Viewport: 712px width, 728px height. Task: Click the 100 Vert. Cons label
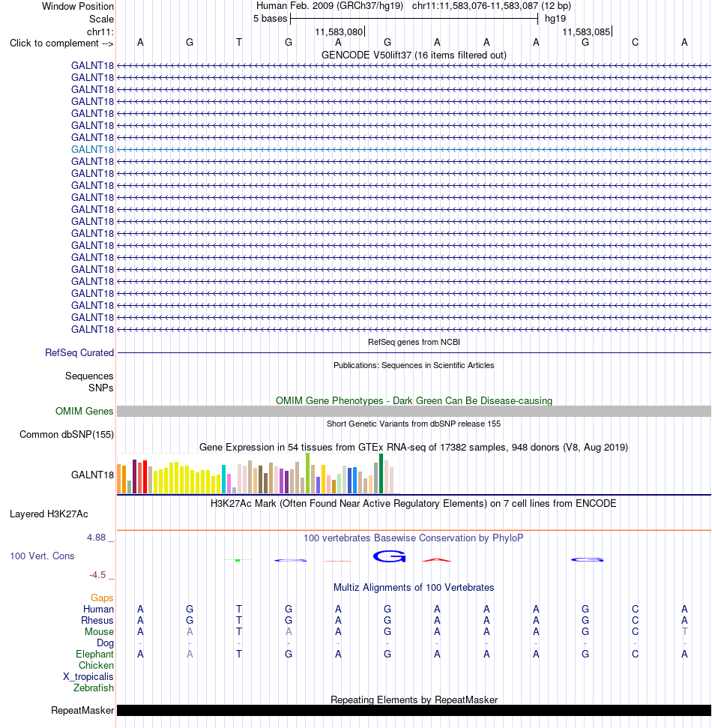pos(42,556)
